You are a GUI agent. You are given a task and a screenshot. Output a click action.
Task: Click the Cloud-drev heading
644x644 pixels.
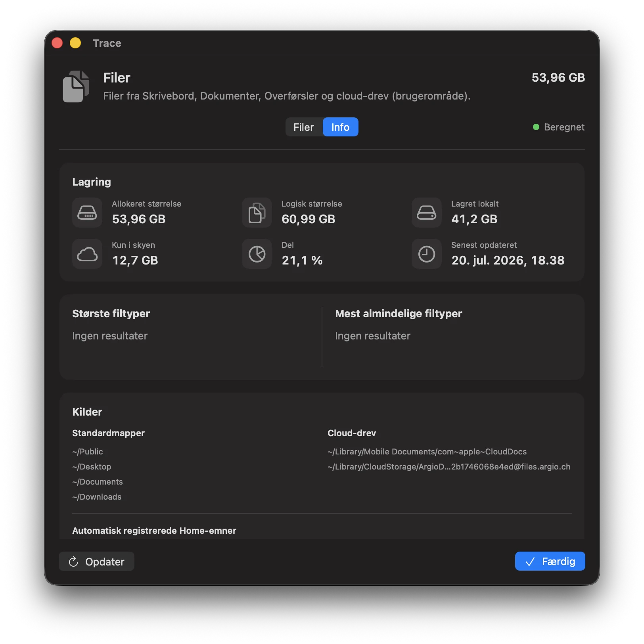point(352,433)
